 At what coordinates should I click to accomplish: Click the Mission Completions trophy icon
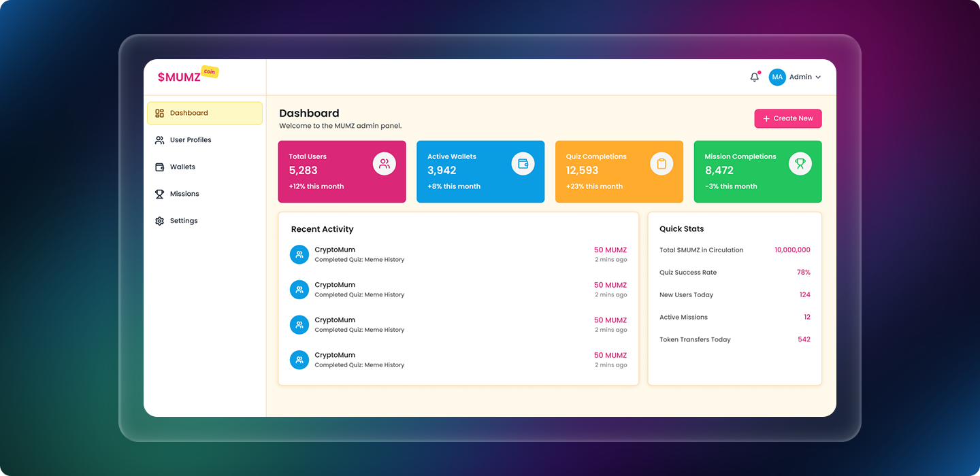[800, 164]
